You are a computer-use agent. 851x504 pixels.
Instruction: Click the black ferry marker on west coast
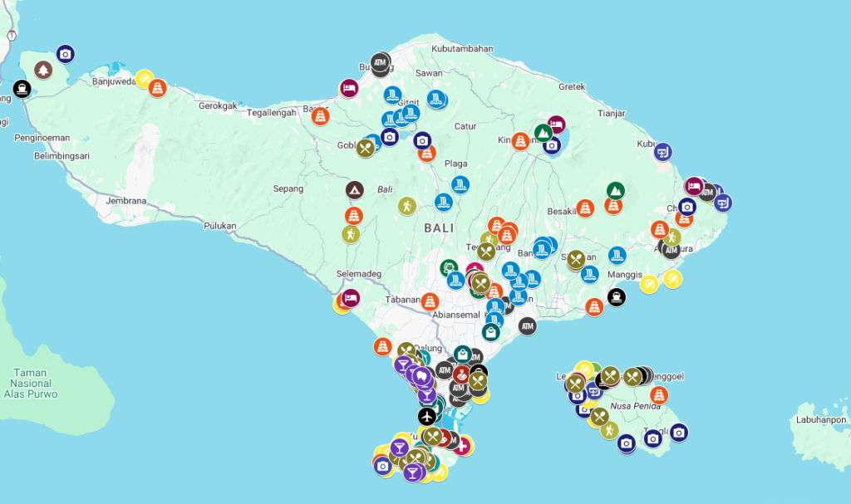point(22,88)
